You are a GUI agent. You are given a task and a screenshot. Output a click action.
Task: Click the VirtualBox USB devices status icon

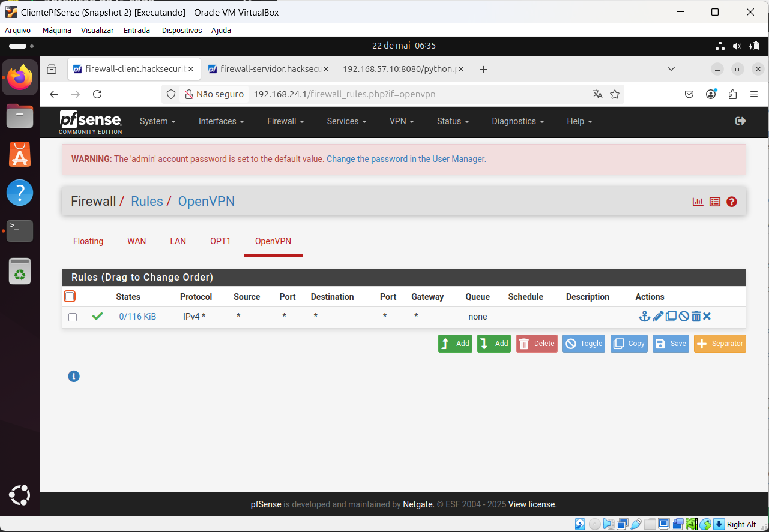636,524
